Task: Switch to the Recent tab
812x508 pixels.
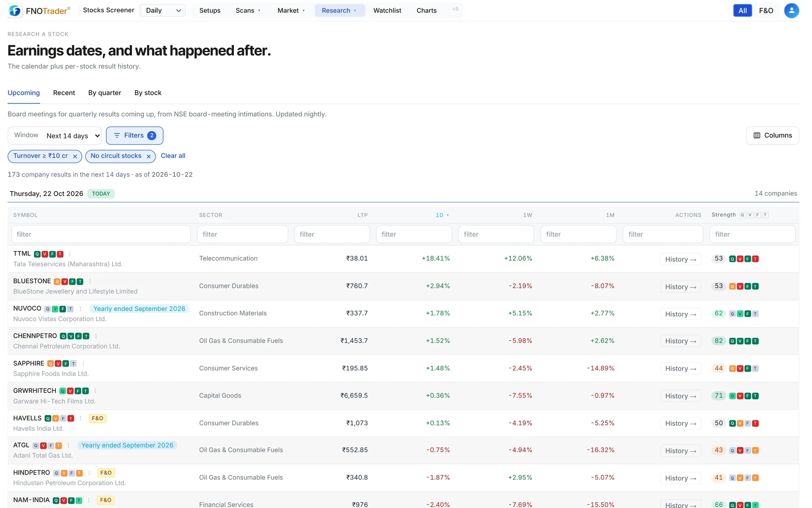Action: click(x=64, y=93)
